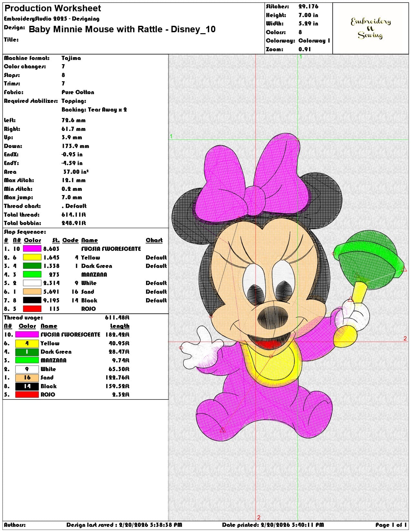Click the Thread usage Length column header
Viewport: 411px width, 532px height.
tap(120, 326)
